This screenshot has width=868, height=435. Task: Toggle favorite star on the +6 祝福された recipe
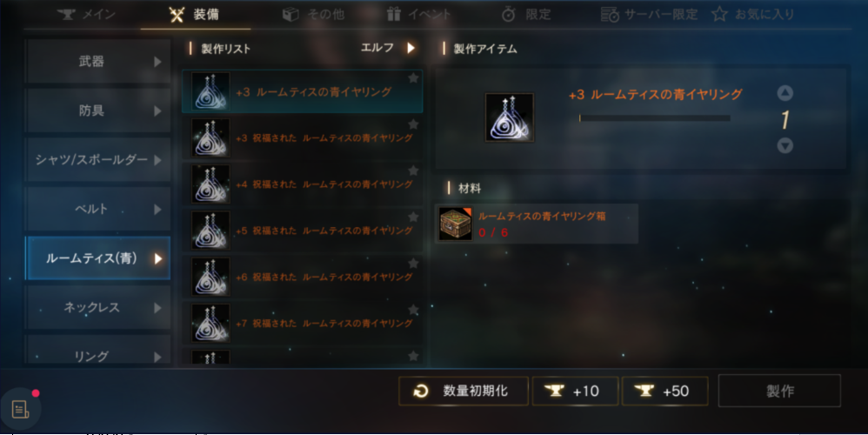coord(413,263)
